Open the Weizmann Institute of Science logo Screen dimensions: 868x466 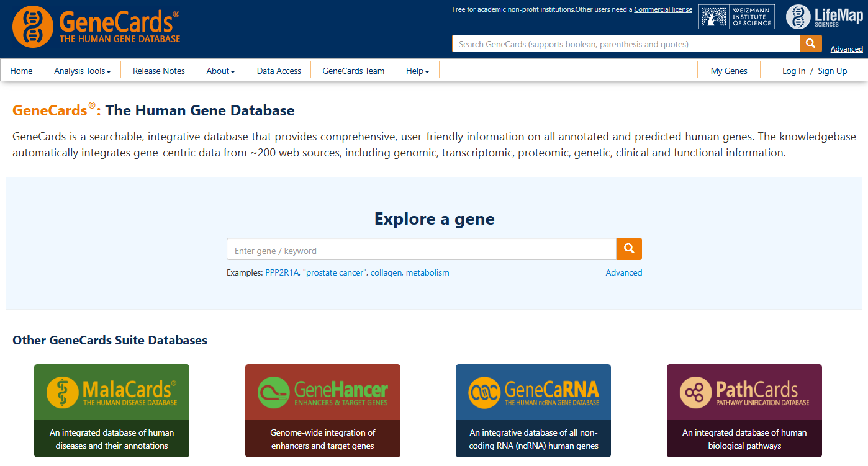736,17
